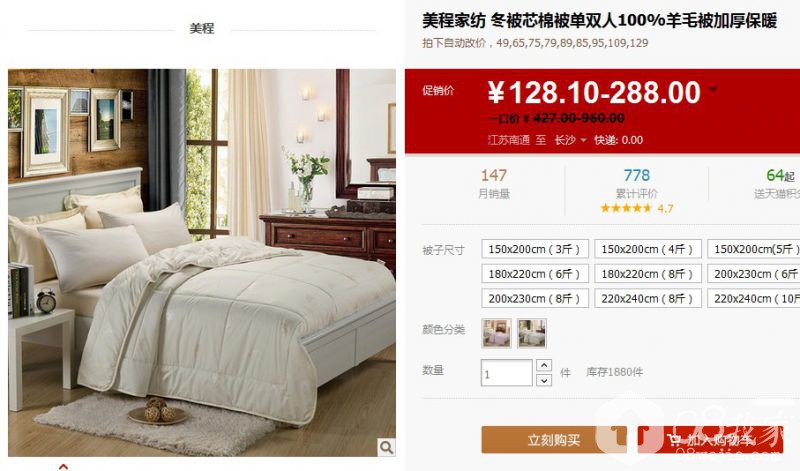
Task: Decrease quantity with the down arrow
Action: pos(544,380)
